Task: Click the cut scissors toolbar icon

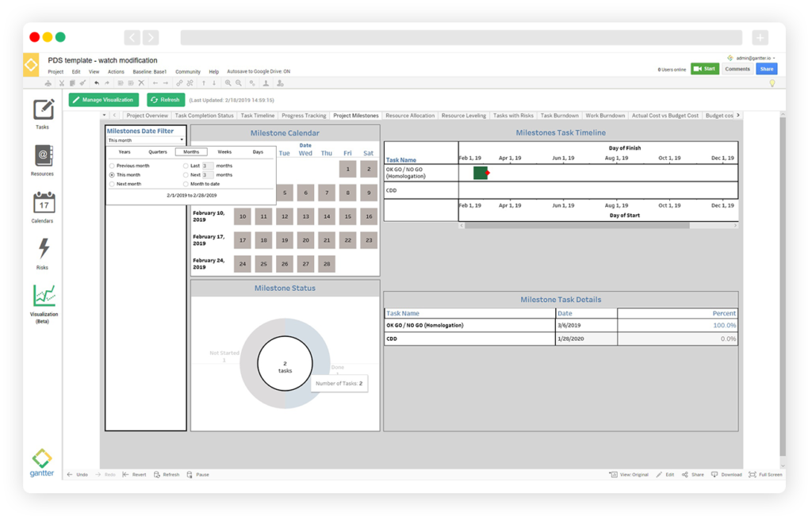Action: pos(61,82)
